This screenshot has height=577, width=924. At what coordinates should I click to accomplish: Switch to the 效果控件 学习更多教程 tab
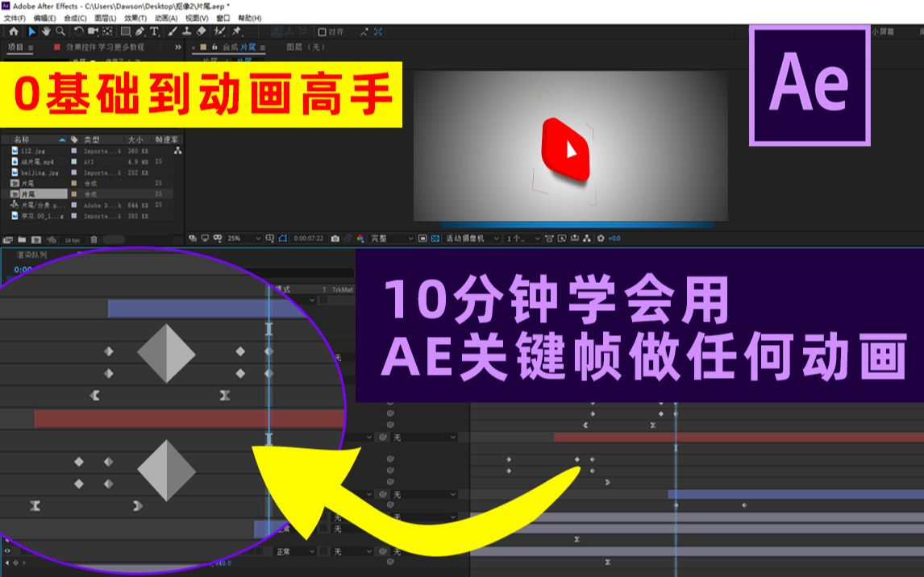pos(105,47)
